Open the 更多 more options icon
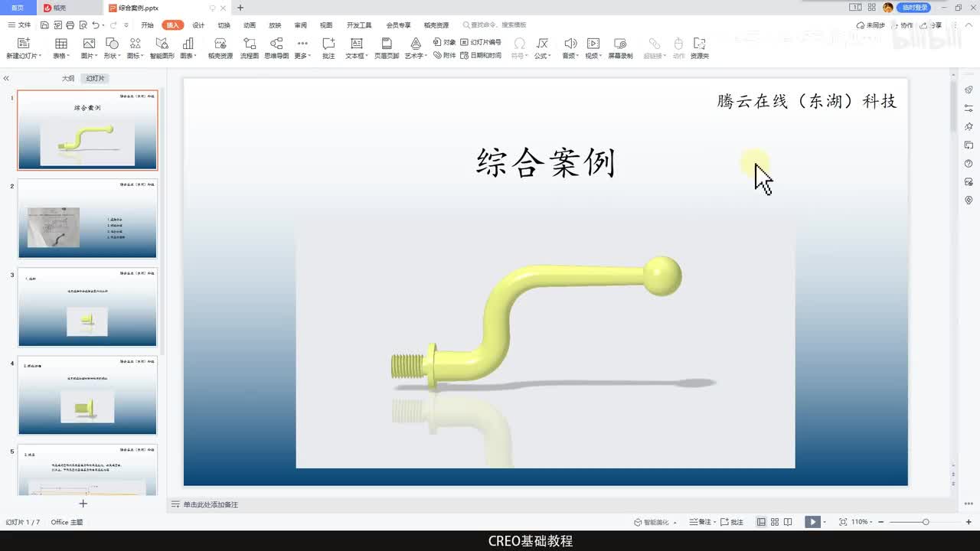 pos(302,43)
